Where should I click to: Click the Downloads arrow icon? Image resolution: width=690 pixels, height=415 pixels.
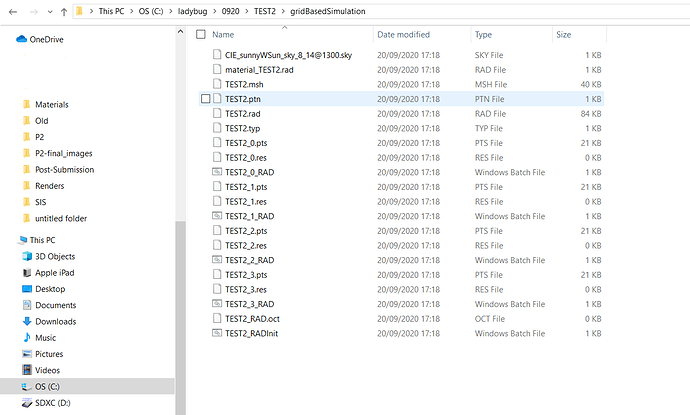click(27, 322)
